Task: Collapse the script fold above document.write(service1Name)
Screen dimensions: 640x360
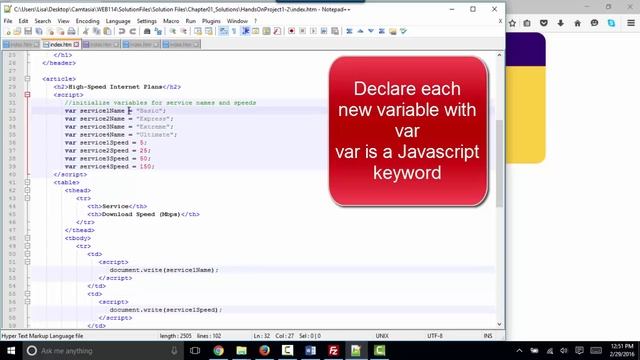Action: [27, 262]
